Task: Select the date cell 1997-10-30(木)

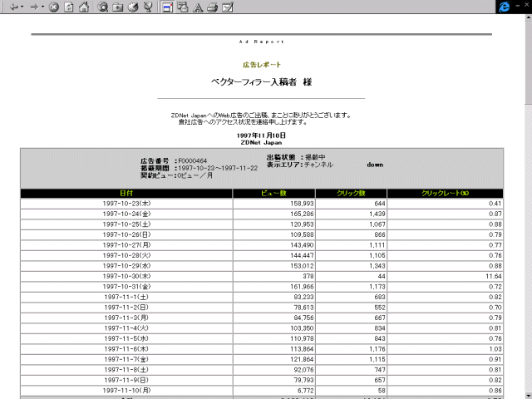Action: [126, 276]
